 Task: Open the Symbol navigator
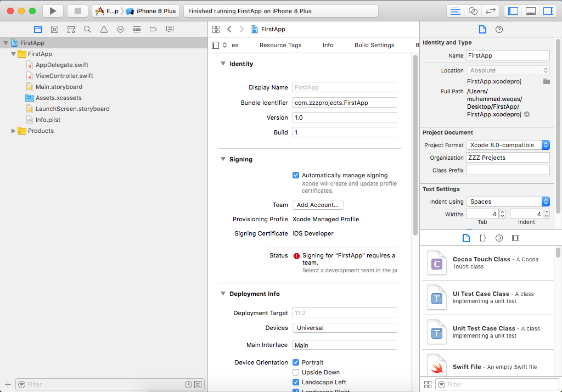[71, 30]
